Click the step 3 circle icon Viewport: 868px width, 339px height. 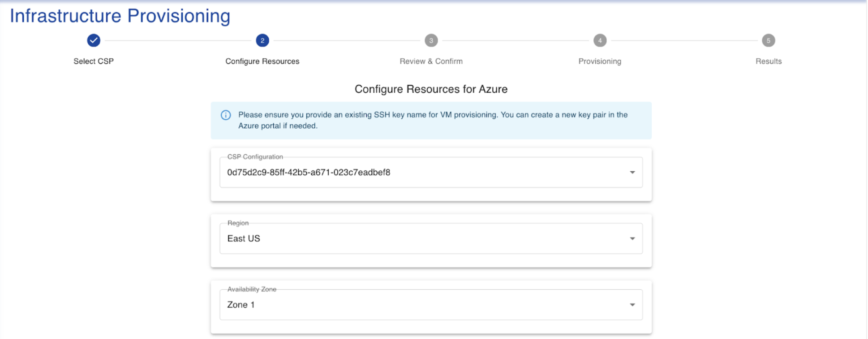pyautogui.click(x=431, y=40)
